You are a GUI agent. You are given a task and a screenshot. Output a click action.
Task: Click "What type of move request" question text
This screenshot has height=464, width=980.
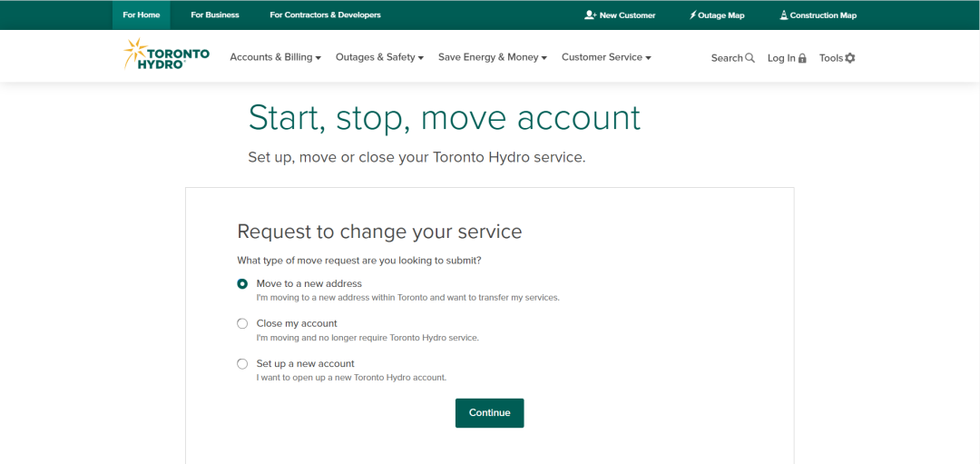pos(359,260)
